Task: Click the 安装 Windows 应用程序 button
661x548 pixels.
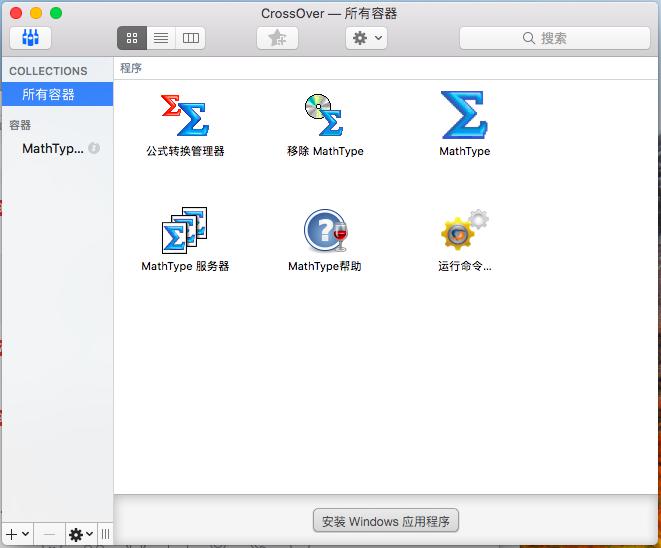Action: pos(386,521)
